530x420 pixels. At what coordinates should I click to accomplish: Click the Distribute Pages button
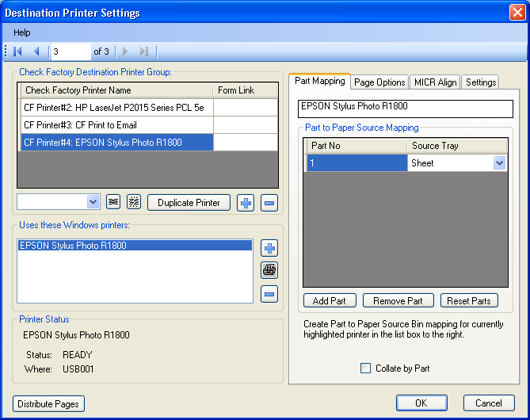[49, 403]
